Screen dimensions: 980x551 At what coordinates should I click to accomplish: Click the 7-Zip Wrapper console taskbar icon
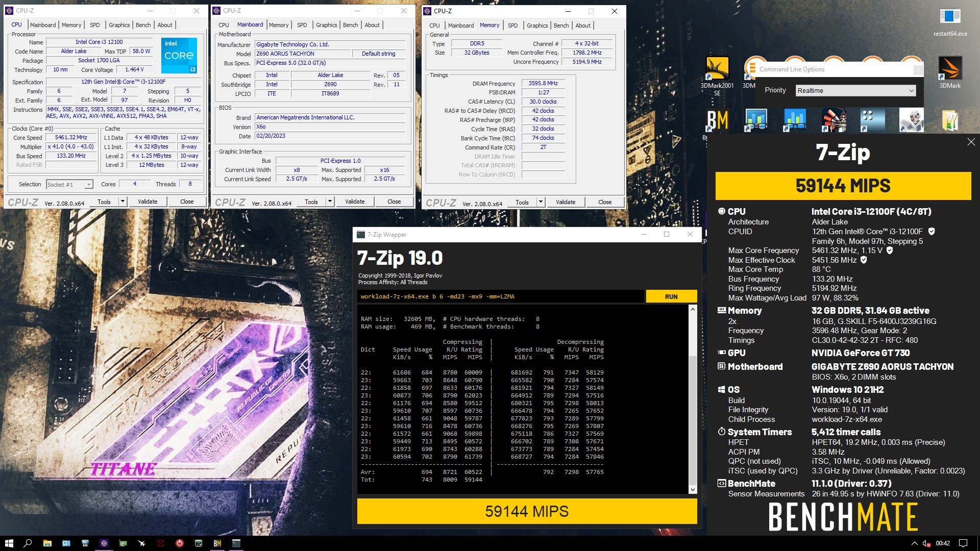click(236, 543)
